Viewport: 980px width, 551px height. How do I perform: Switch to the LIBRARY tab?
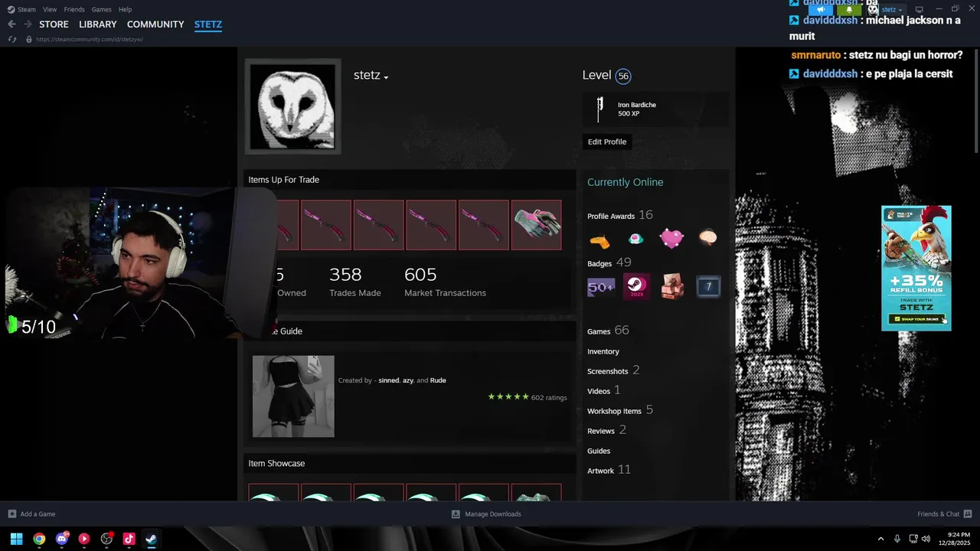coord(98,24)
